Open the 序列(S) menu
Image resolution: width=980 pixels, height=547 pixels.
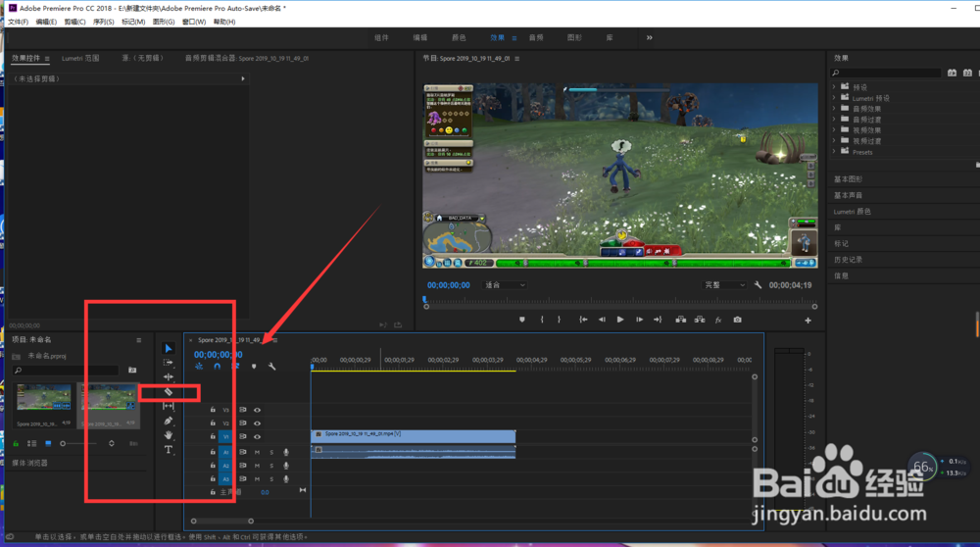coord(104,22)
